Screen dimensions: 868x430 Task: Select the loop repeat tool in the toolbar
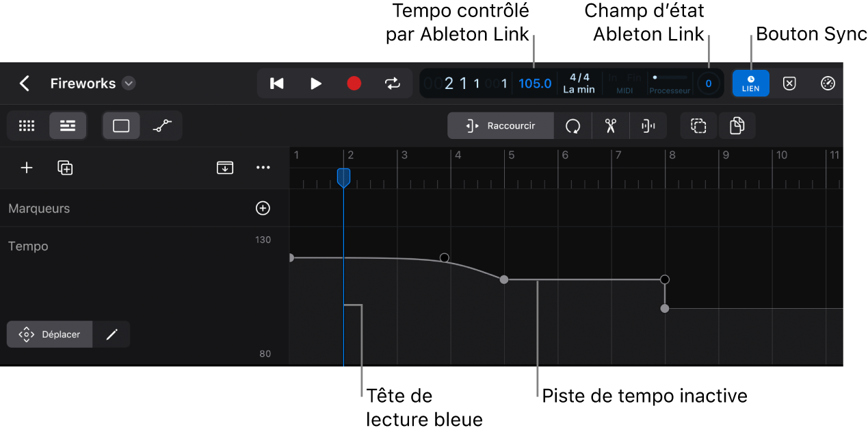tap(573, 125)
